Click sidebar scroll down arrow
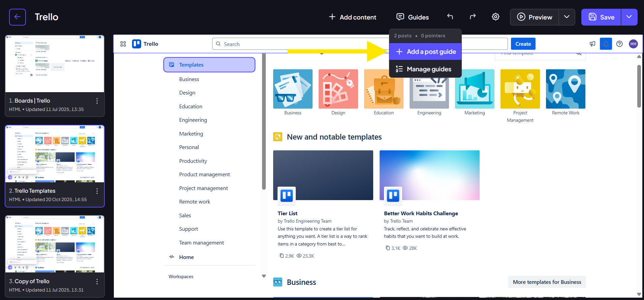This screenshot has height=300, width=644. (264, 276)
